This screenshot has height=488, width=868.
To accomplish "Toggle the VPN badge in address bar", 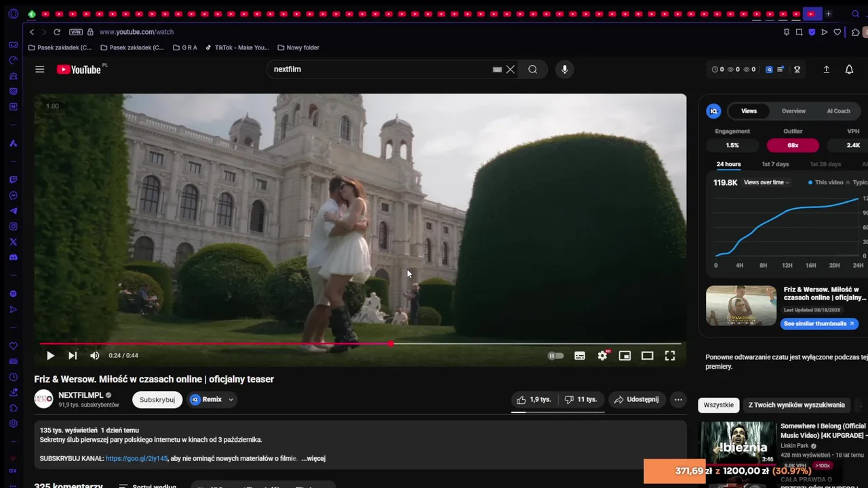I will pyautogui.click(x=76, y=32).
